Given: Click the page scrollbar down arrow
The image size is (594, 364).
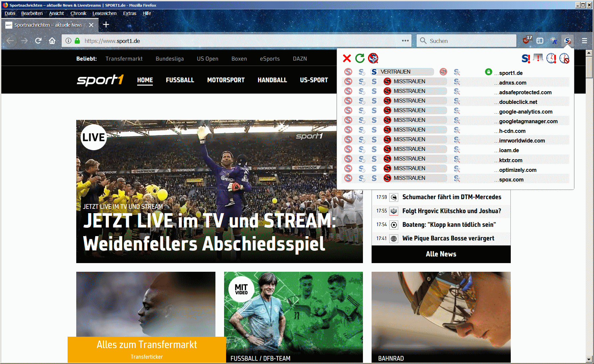Looking at the screenshot, I should pos(589,359).
